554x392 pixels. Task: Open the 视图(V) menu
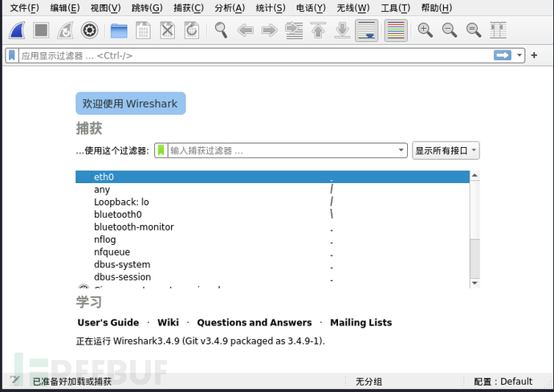coord(105,8)
